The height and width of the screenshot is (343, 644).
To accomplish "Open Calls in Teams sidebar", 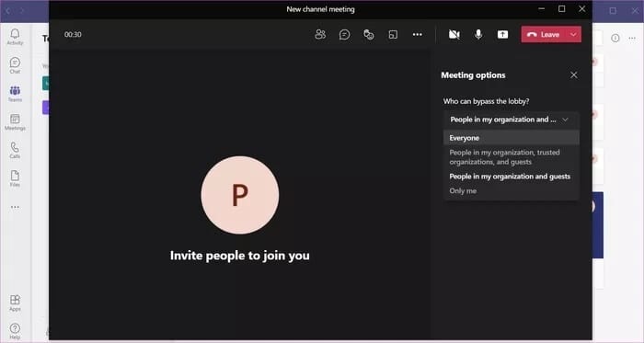I will 16,150.
